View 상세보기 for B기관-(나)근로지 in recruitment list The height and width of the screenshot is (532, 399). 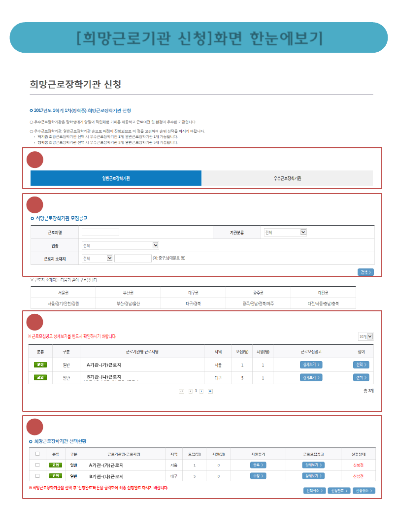pos(311,377)
